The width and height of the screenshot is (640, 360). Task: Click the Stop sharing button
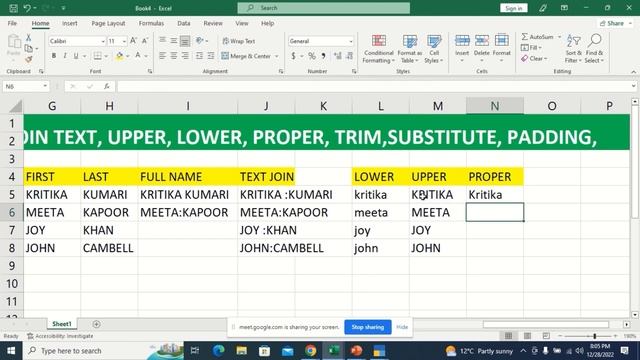pyautogui.click(x=368, y=327)
